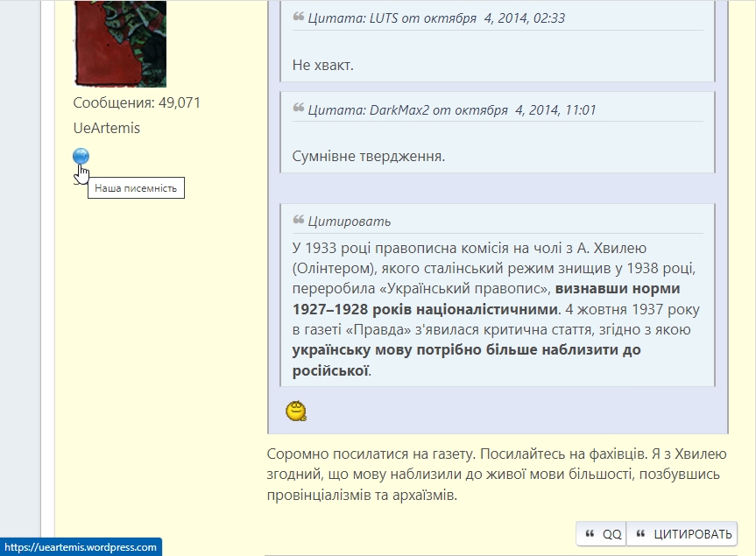This screenshot has width=756, height=556.
Task: Click the "Сообщения: 49,071" post count
Action: pyautogui.click(x=137, y=102)
